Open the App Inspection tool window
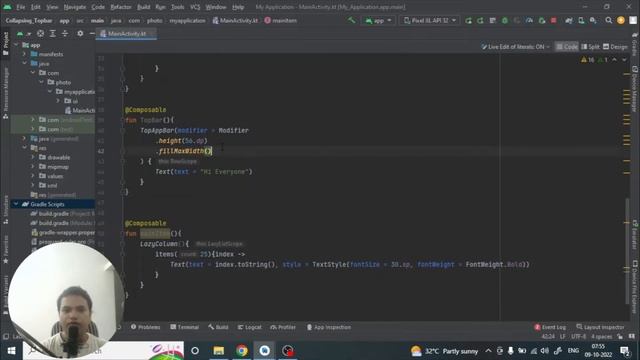 pyautogui.click(x=329, y=327)
